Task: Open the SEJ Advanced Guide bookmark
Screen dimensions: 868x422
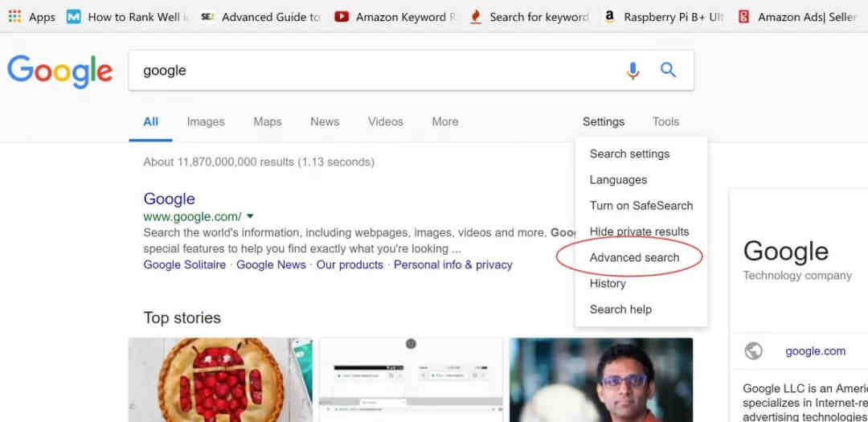Action: pyautogui.click(x=260, y=17)
